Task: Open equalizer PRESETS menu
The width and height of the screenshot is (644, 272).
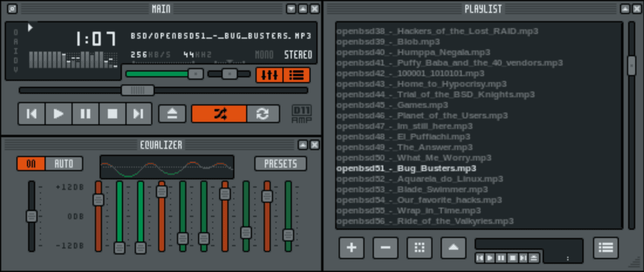Action: 281,164
